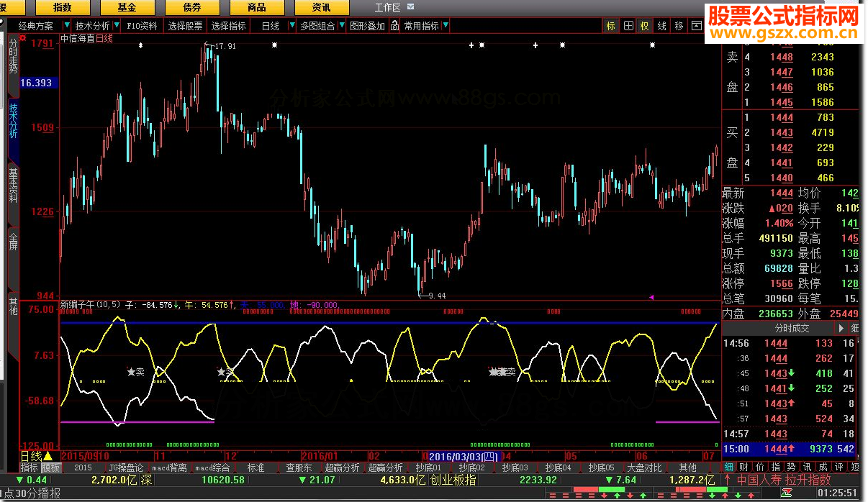Toggle the 标 marker icon in toolbar
The width and height of the screenshot is (868, 502).
(x=610, y=26)
